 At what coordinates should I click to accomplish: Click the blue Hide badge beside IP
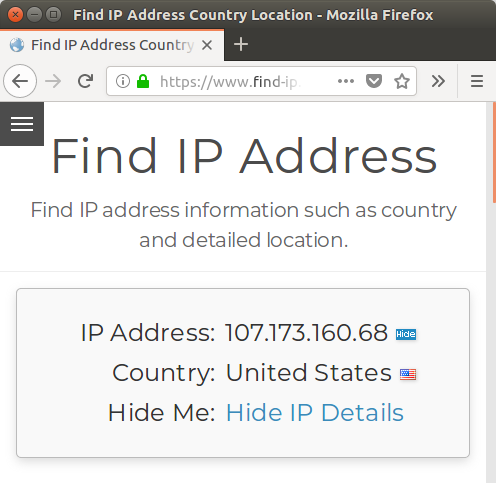pos(406,334)
